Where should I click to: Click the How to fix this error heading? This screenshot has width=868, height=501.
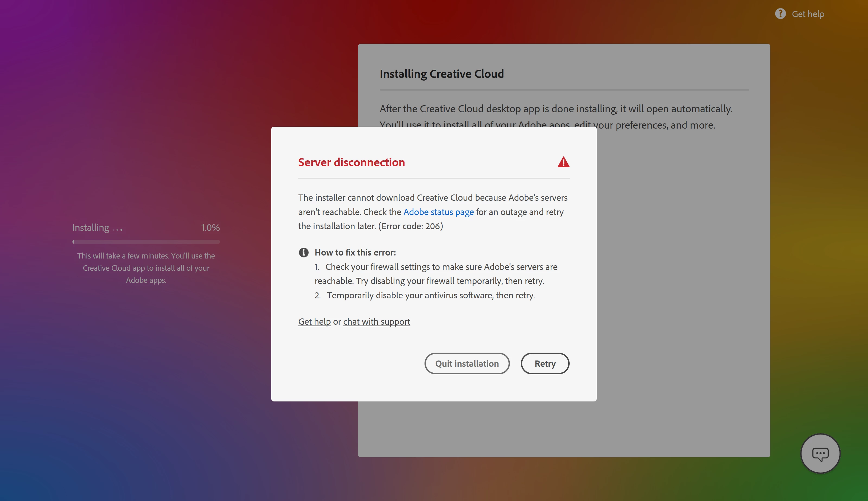pyautogui.click(x=355, y=253)
